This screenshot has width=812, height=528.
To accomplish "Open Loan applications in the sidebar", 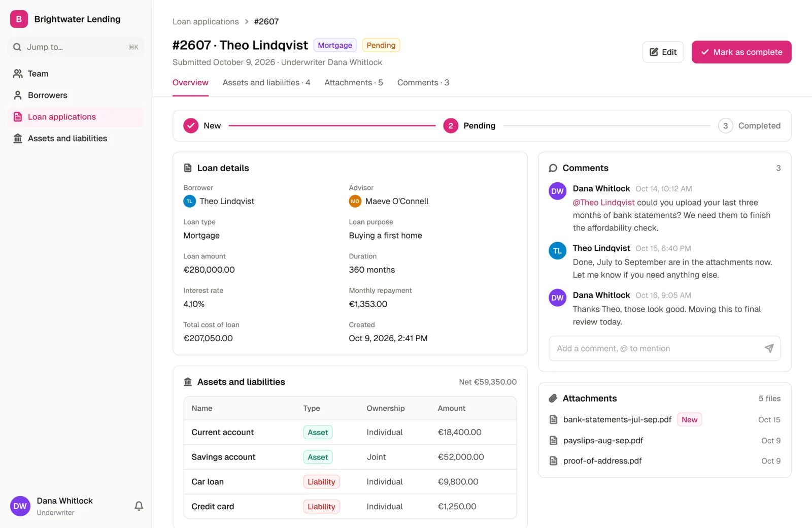I will click(76, 117).
